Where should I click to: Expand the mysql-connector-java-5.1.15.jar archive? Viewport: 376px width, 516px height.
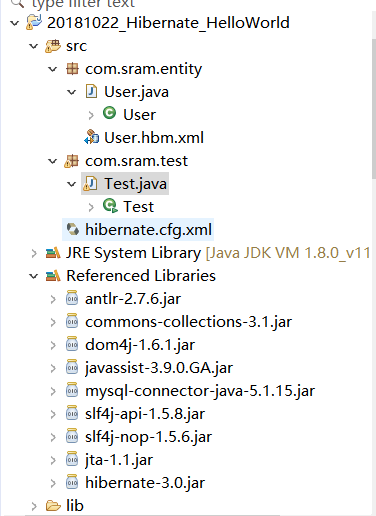[53, 391]
